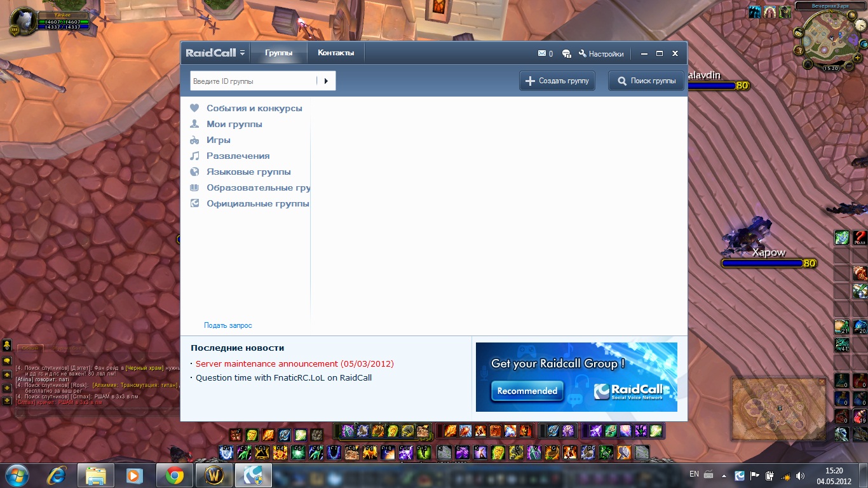The image size is (868, 488).
Task: Open Google Chrome from taskbar
Action: click(x=174, y=475)
